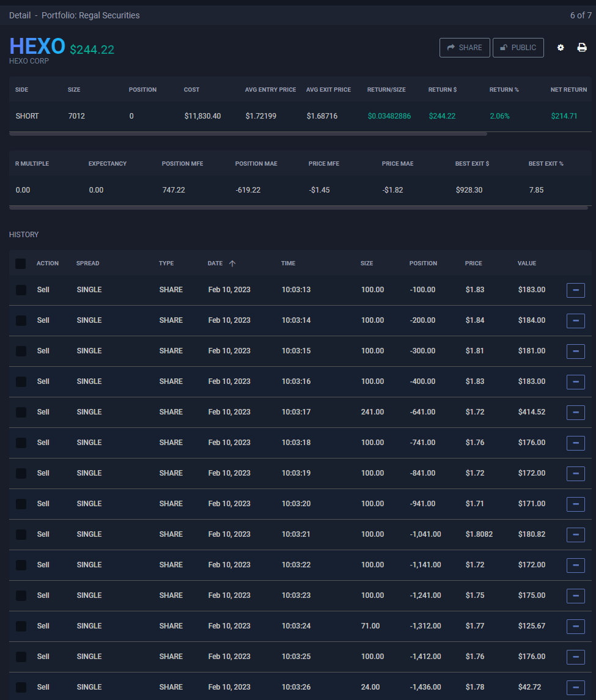596x700 pixels.
Task: Remove the 10:03:18 sell entry
Action: tap(575, 443)
